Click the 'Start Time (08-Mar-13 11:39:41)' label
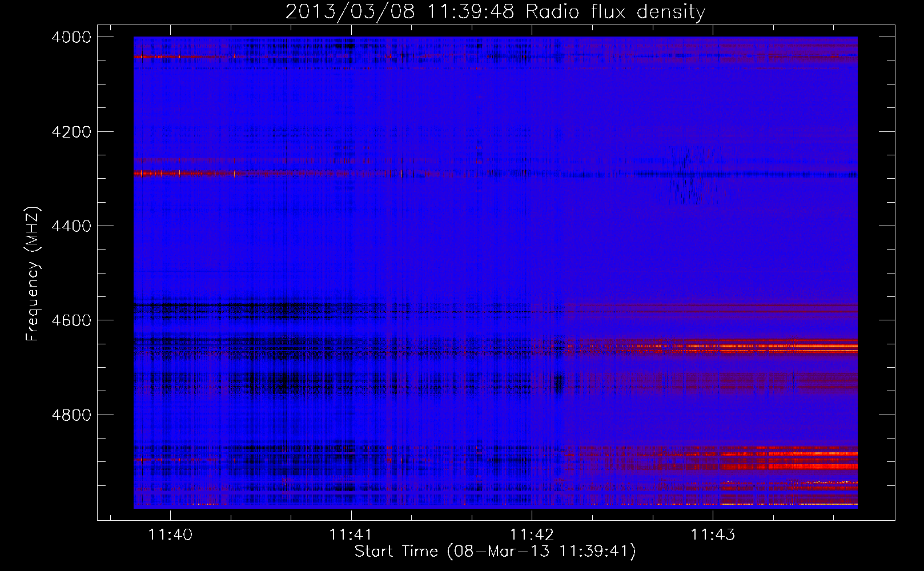This screenshot has width=924, height=571. [495, 552]
